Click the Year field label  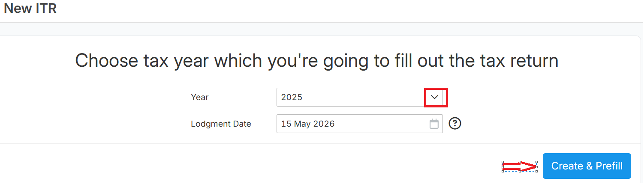point(200,97)
